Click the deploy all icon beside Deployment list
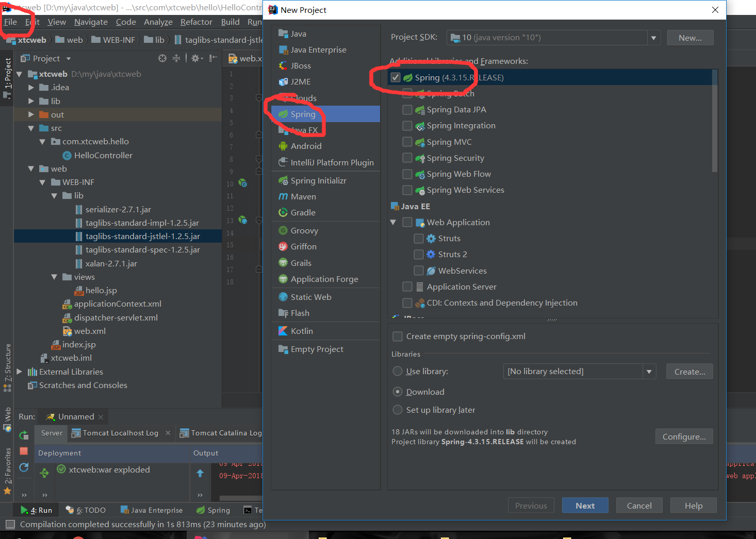 tap(44, 473)
